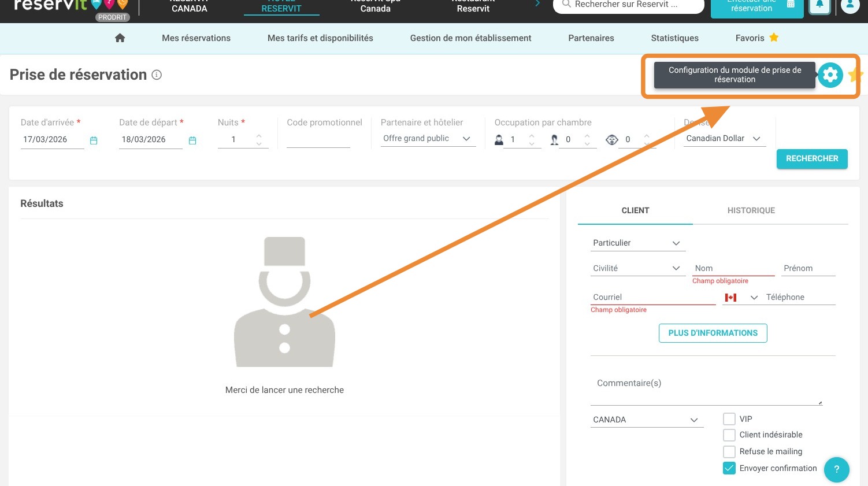
Task: Switch to the Restaurant Reservit establishment tab
Action: point(473,6)
